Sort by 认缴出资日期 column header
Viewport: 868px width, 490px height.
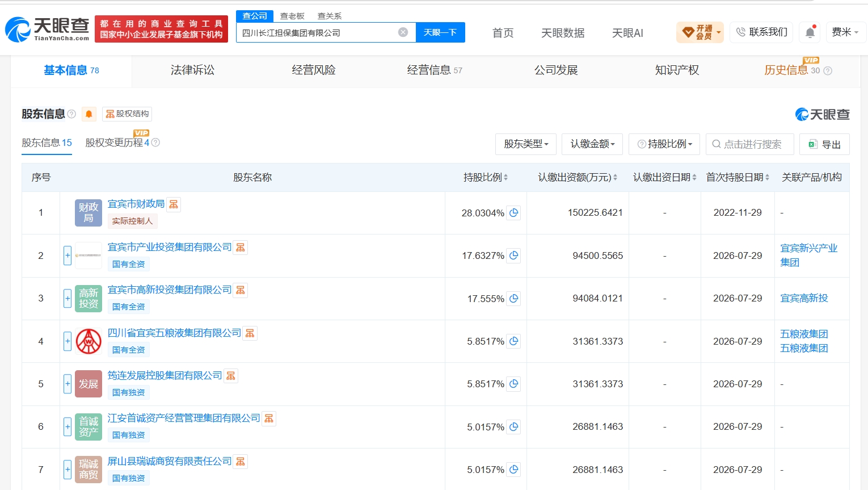pos(664,178)
